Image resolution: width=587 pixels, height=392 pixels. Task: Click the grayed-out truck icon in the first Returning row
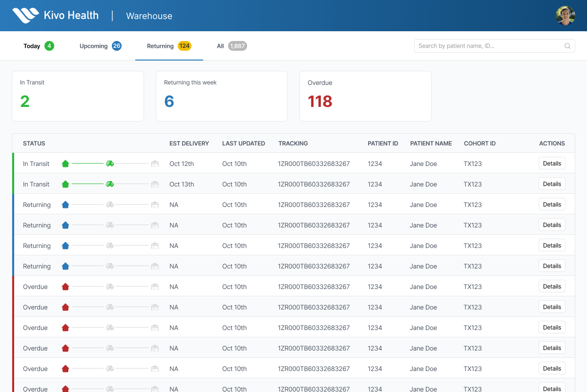110,205
